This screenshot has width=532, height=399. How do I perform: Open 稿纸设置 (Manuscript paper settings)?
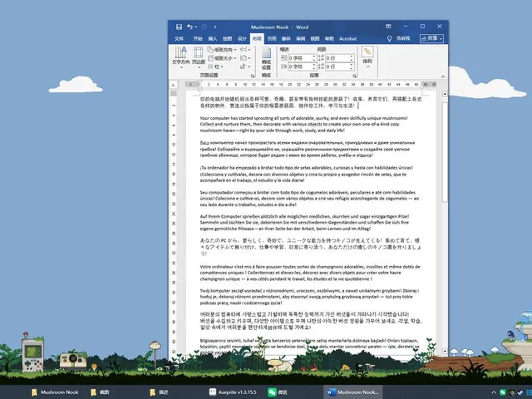(x=266, y=58)
